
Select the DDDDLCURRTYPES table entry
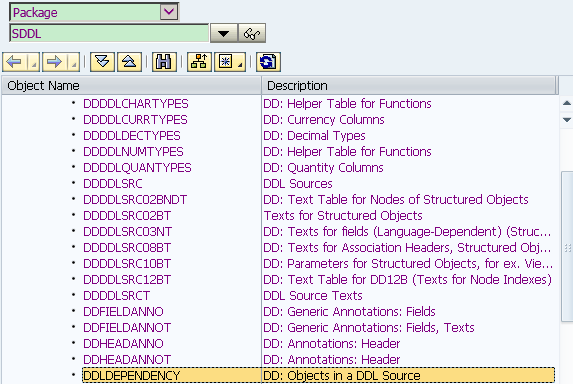pyautogui.click(x=135, y=120)
